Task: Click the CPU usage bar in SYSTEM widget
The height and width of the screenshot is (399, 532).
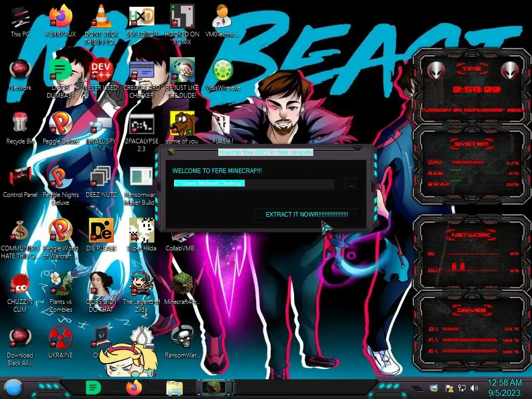Action: pyautogui.click(x=468, y=163)
